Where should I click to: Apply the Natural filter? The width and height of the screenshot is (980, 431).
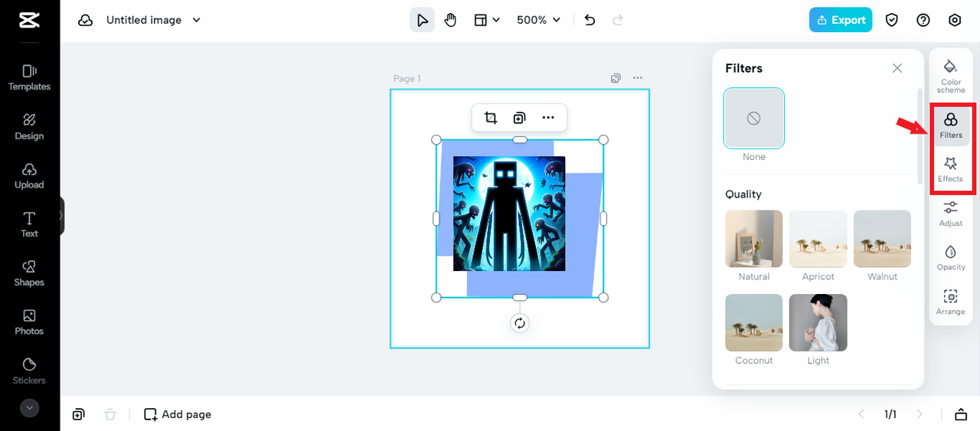coord(754,239)
